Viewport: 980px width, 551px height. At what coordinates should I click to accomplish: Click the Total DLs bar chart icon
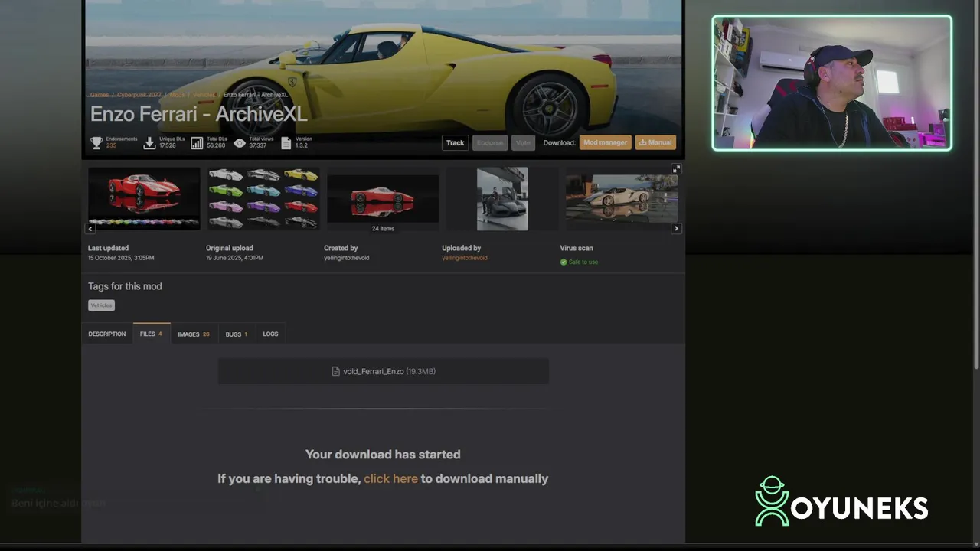197,143
